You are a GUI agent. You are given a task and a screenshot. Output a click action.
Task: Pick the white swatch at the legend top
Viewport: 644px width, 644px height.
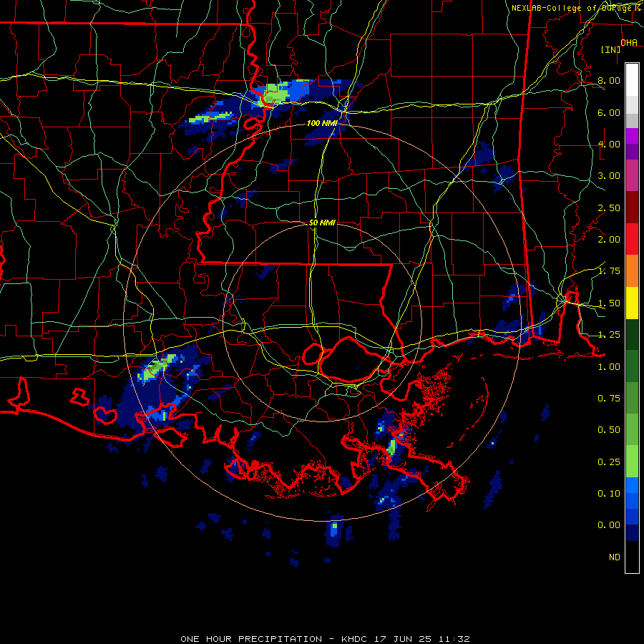(632, 79)
